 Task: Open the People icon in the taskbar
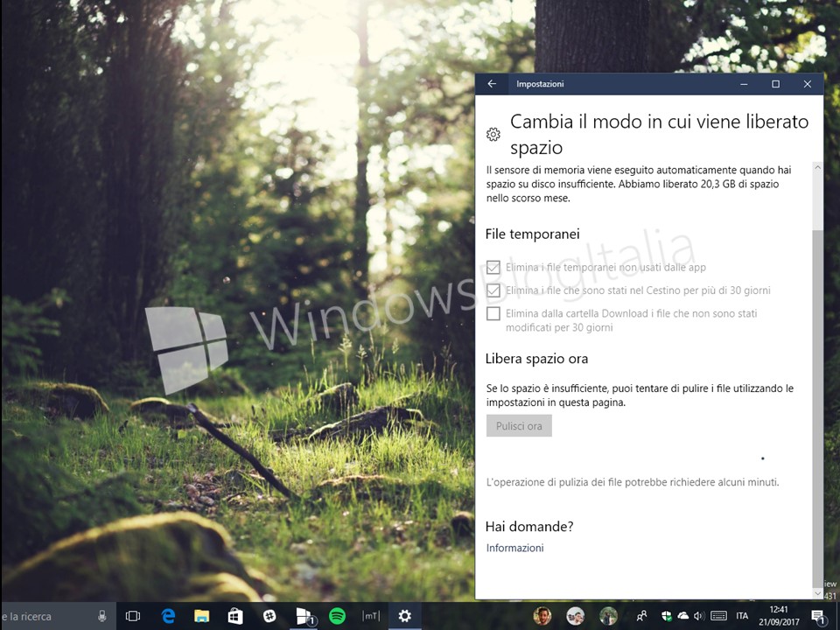click(x=642, y=616)
